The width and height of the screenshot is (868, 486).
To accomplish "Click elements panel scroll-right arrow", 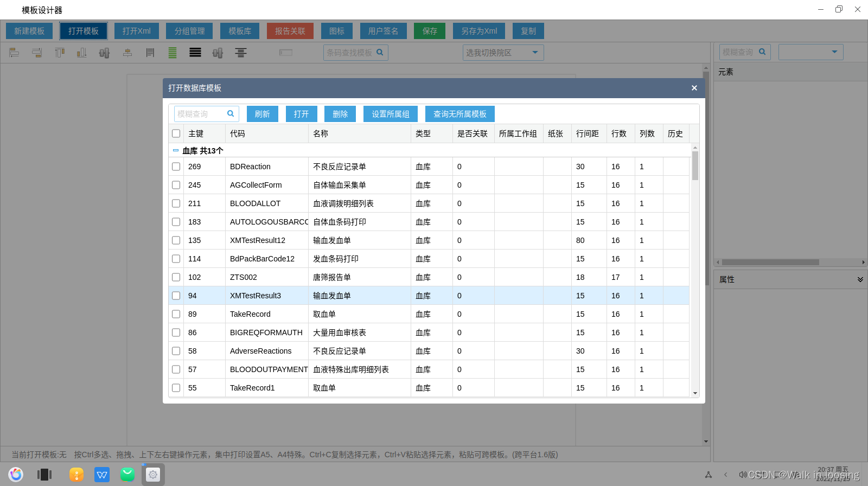I will coord(864,263).
